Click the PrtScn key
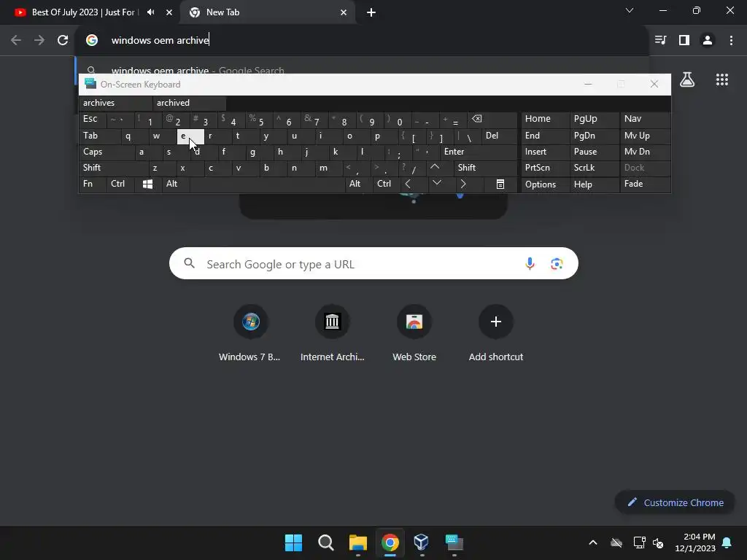747x560 pixels. (545, 168)
